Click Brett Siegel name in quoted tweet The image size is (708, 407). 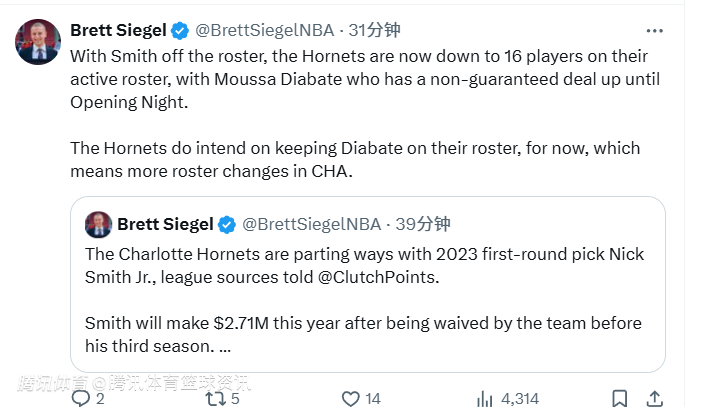(165, 224)
